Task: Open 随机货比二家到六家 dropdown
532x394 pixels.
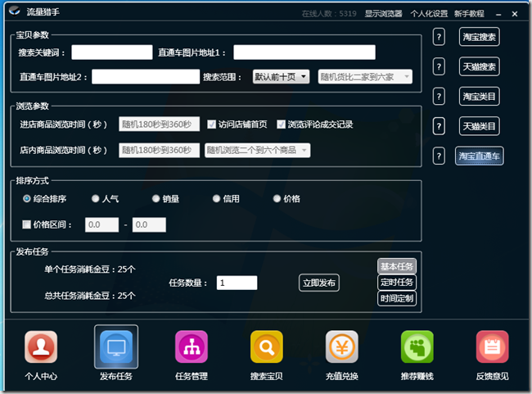Action: pyautogui.click(x=365, y=77)
